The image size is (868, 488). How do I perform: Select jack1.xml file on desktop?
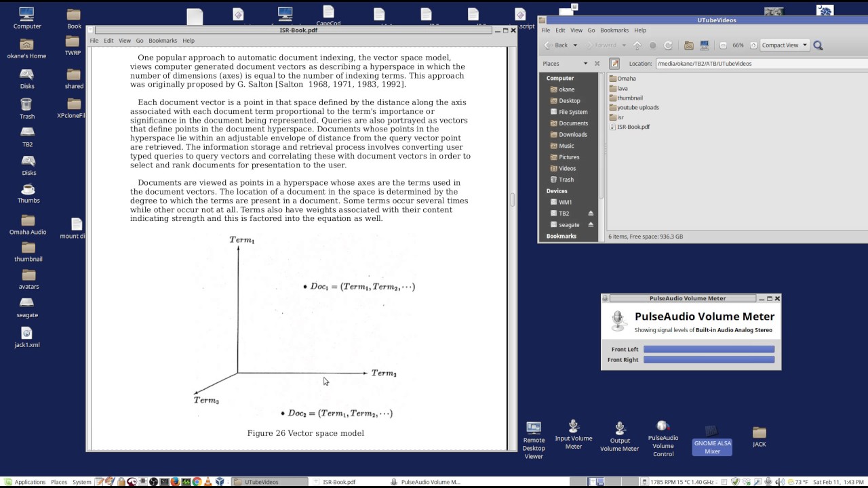point(27,337)
